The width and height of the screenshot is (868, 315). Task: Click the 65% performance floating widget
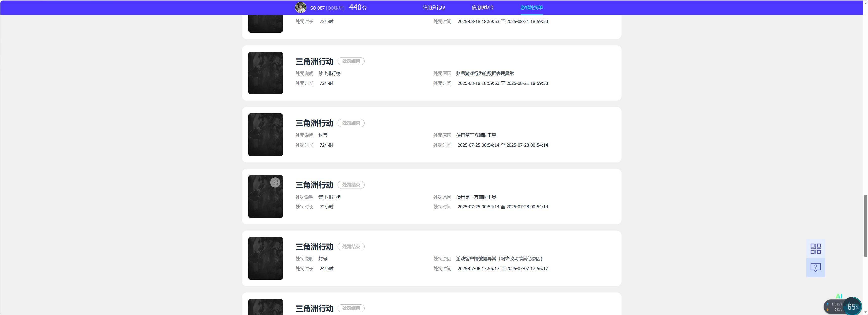pos(853,307)
